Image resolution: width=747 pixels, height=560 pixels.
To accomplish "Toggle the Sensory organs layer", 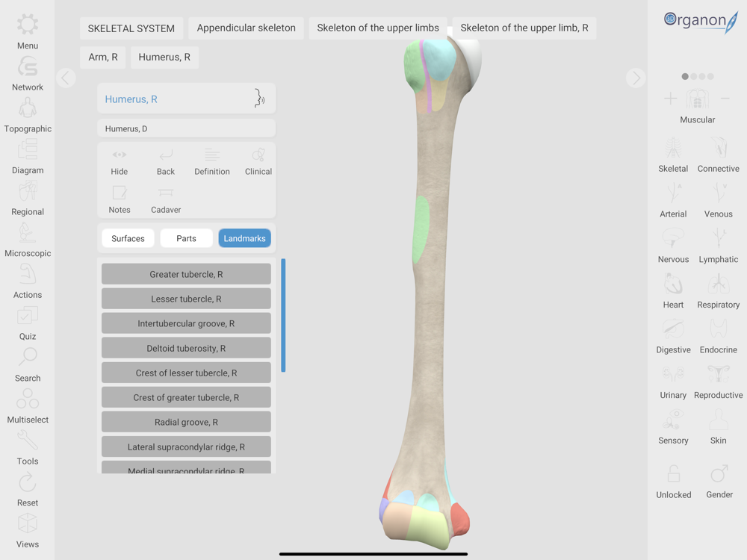I will pos(673,420).
